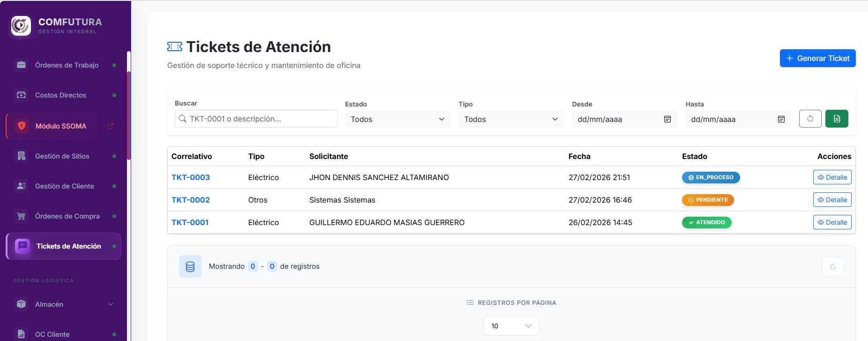The height and width of the screenshot is (341, 868).
Task: Click date 27/02/2026 21:51
Action: coord(599,177)
